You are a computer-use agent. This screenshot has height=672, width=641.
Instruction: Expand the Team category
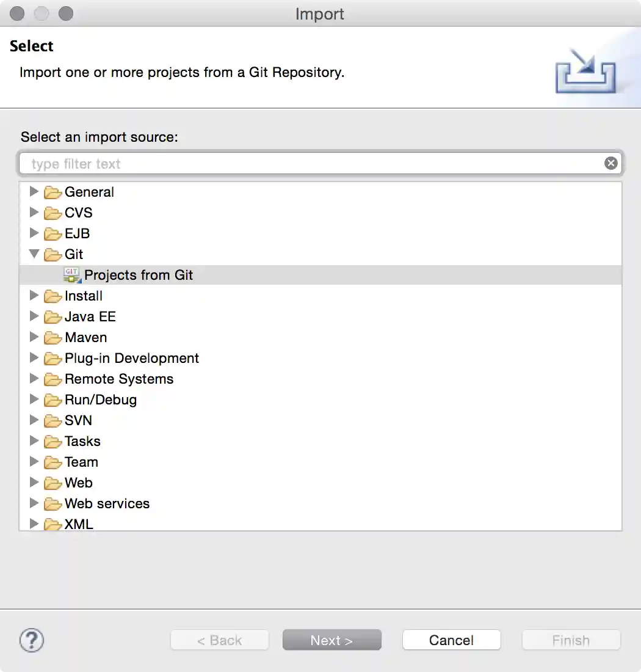point(34,462)
